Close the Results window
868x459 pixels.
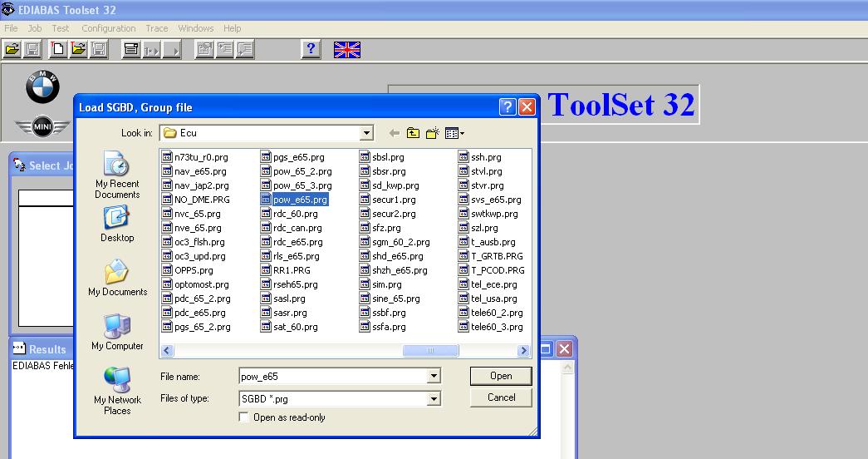[564, 348]
